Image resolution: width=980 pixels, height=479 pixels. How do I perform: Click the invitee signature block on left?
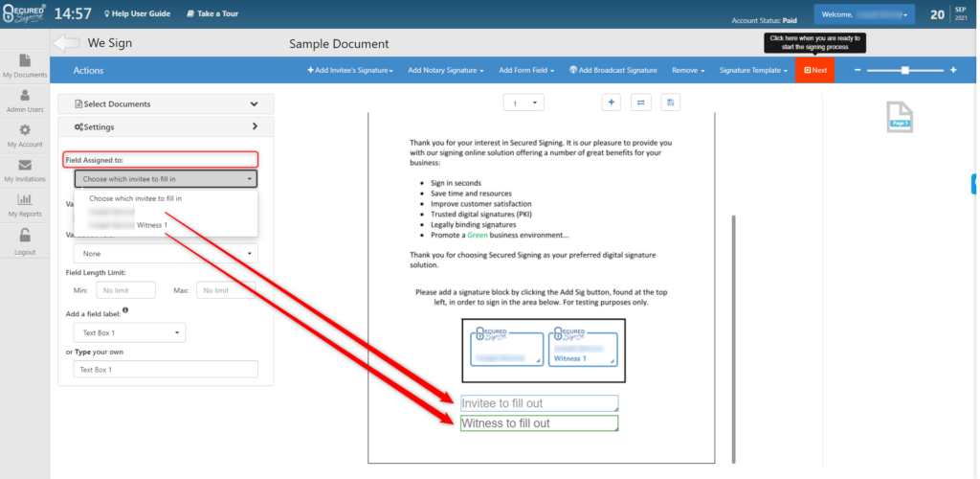pos(507,349)
